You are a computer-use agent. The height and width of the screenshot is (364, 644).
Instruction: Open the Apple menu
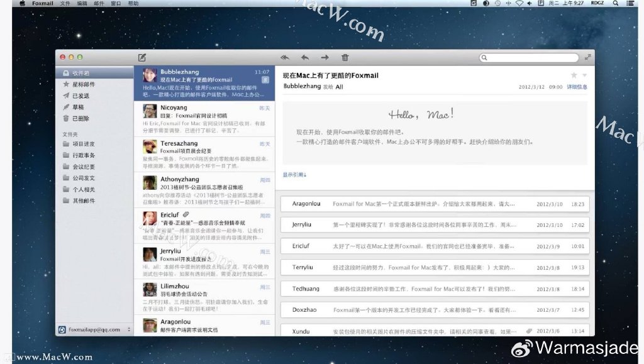coord(22,3)
